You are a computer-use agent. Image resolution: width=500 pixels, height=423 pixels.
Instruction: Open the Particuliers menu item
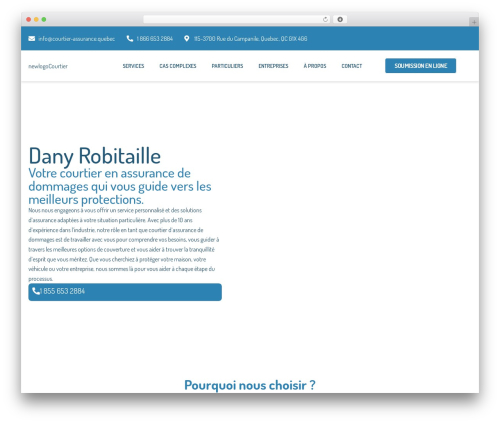click(227, 66)
